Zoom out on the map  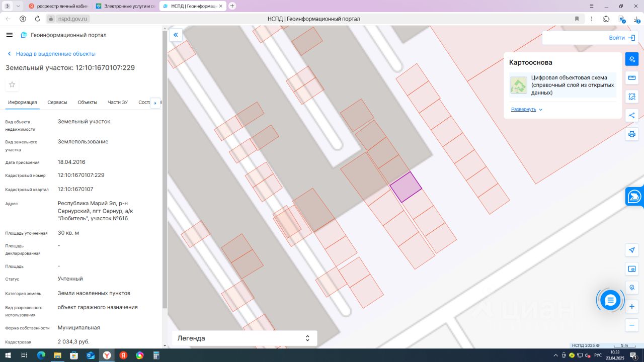point(632,325)
